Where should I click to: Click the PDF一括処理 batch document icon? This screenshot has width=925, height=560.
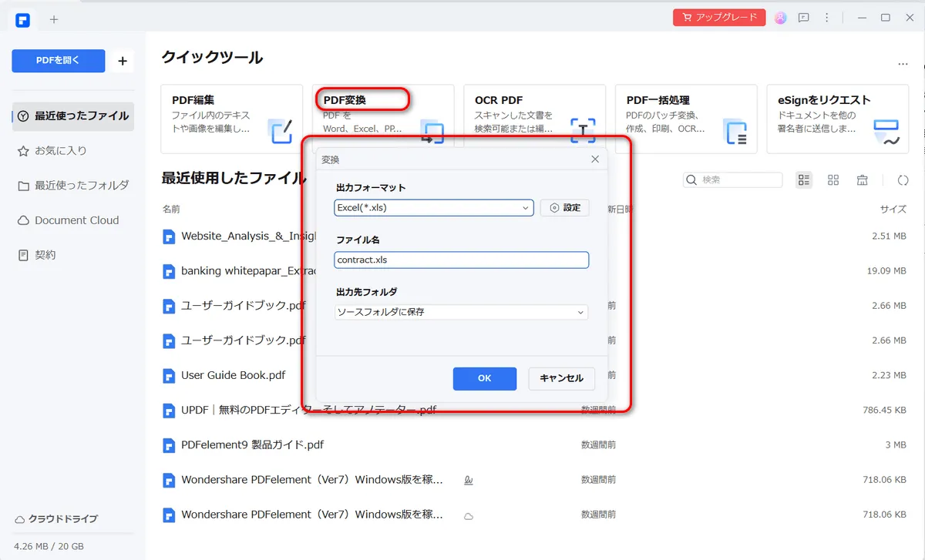[x=735, y=132]
